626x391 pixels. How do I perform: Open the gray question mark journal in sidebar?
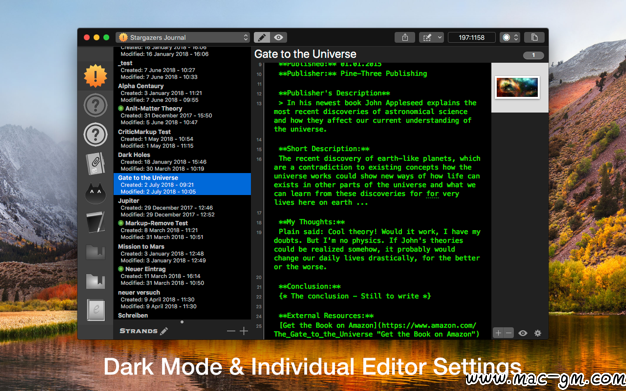tap(95, 105)
